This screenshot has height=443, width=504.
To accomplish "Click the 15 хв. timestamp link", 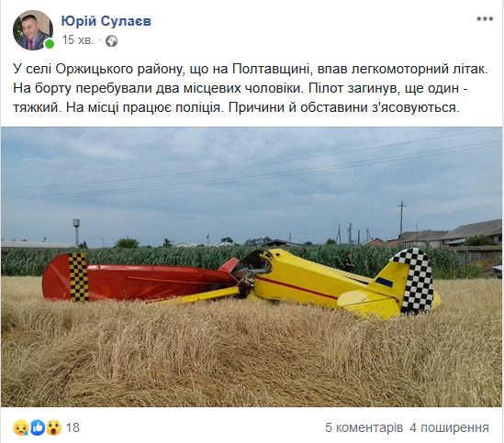I will click(78, 40).
